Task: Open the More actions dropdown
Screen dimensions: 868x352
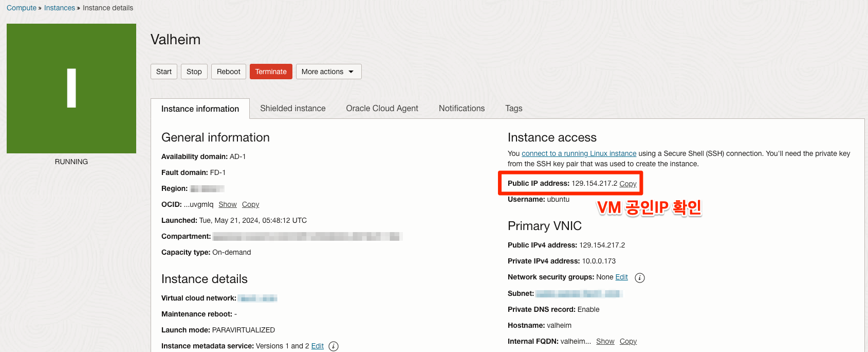Action: [x=328, y=72]
